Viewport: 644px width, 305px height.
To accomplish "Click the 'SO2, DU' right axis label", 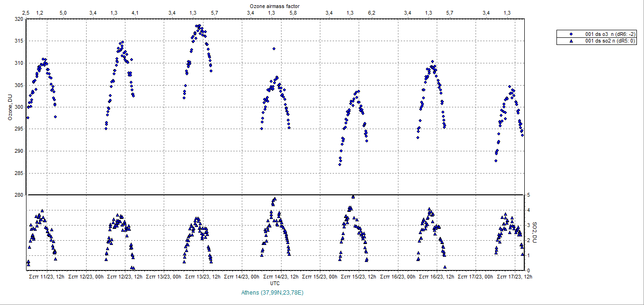I will (535, 233).
